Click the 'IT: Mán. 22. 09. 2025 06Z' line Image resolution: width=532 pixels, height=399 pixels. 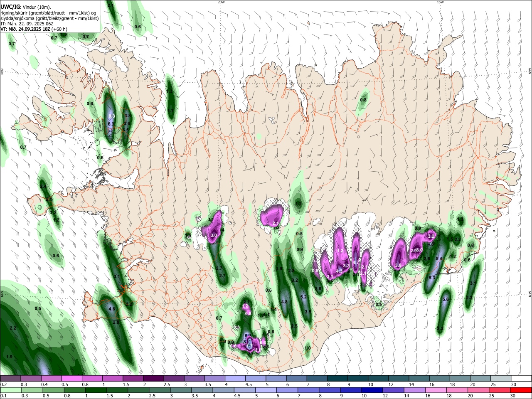pos(27,24)
